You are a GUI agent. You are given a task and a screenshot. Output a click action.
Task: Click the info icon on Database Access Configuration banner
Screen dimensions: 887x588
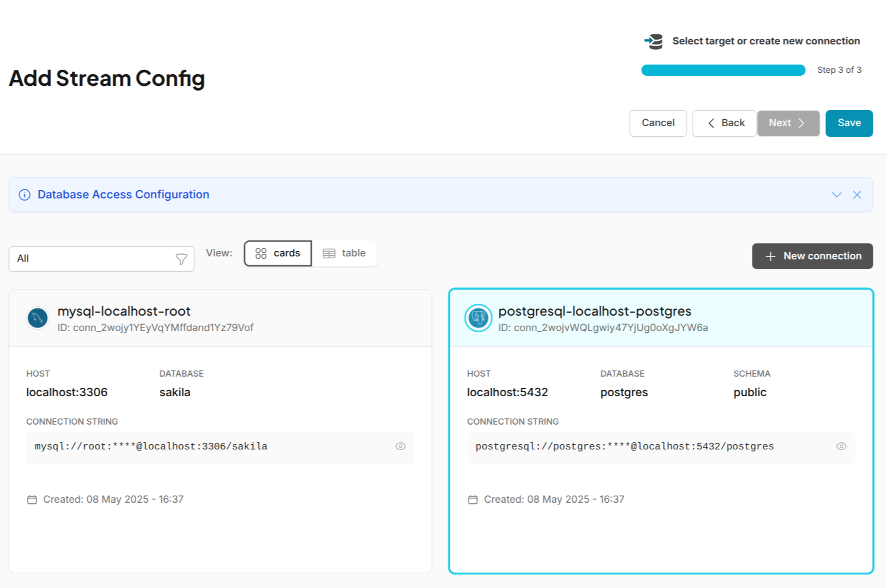click(x=24, y=194)
